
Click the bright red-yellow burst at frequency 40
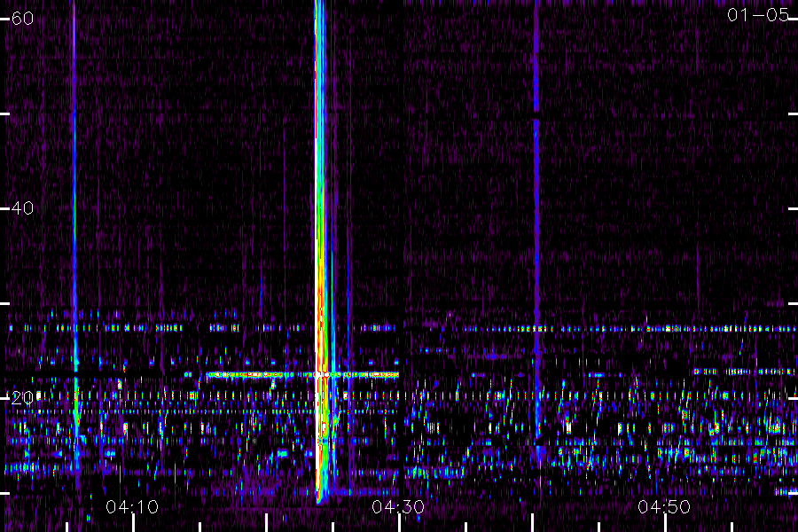pos(319,208)
